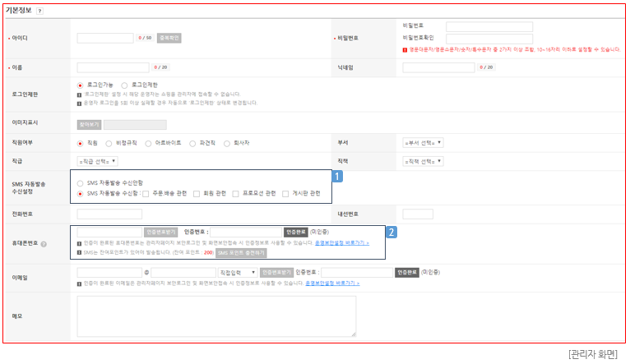Click the email domain input field
This screenshot has height=364, width=630.
coord(183,273)
